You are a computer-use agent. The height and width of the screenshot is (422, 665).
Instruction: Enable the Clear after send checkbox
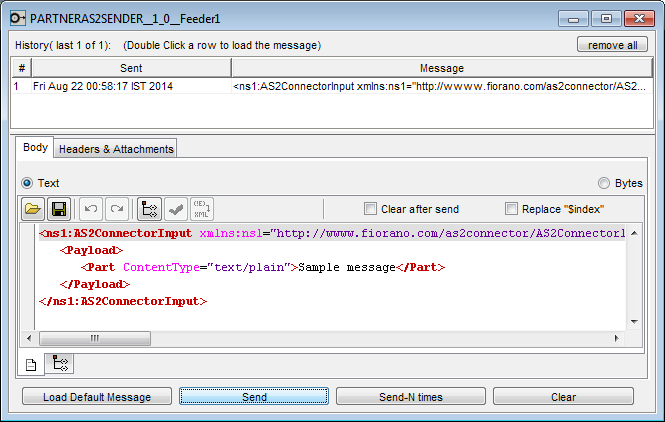click(x=370, y=209)
